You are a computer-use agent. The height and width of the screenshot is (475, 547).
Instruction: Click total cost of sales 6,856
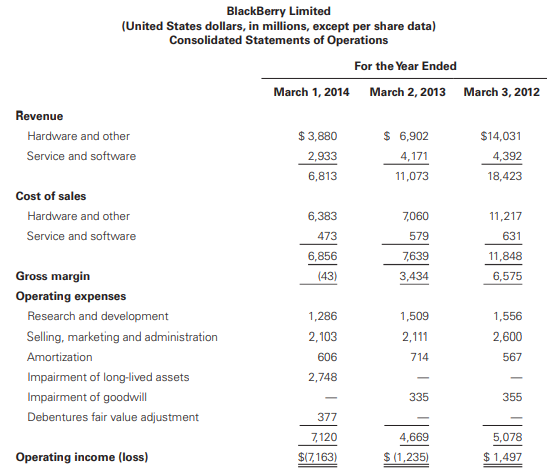[x=322, y=256]
